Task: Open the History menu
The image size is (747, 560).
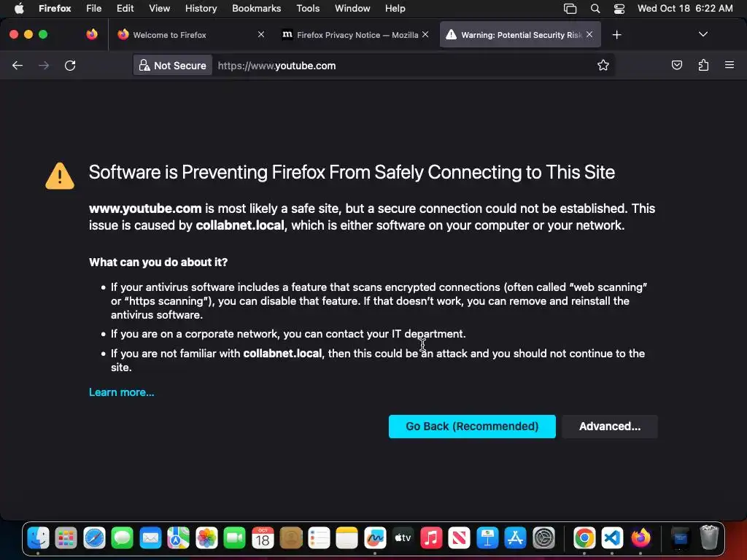Action: point(201,8)
